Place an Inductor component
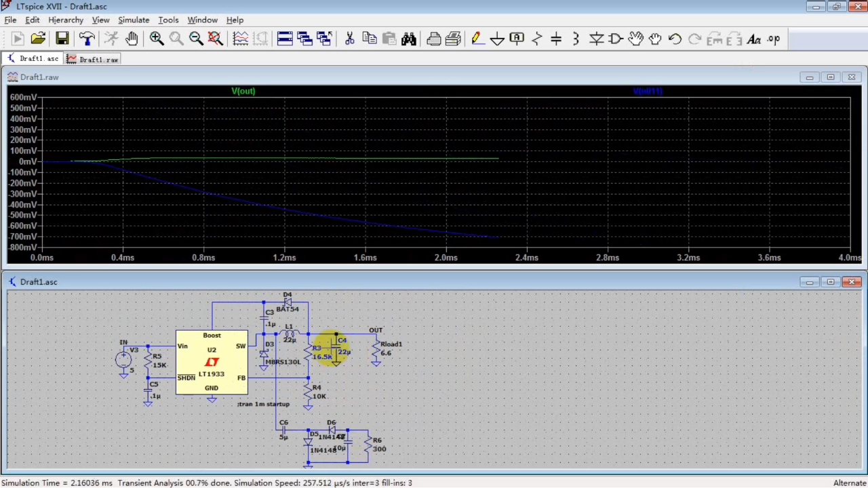This screenshot has width=868, height=488. coord(576,39)
